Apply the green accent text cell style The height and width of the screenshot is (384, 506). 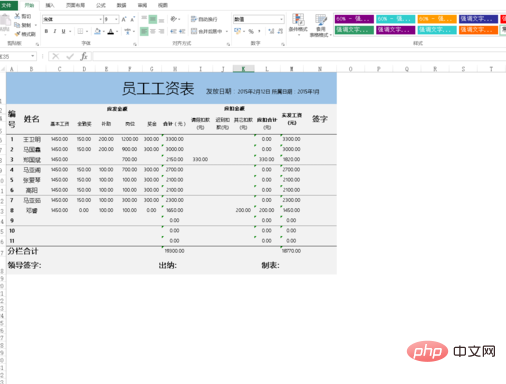(354, 30)
